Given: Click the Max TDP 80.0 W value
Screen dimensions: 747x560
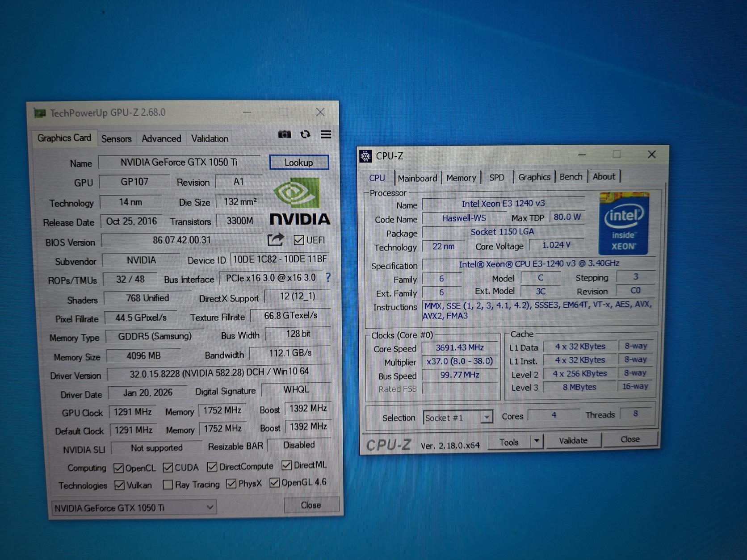Looking at the screenshot, I should 567,217.
